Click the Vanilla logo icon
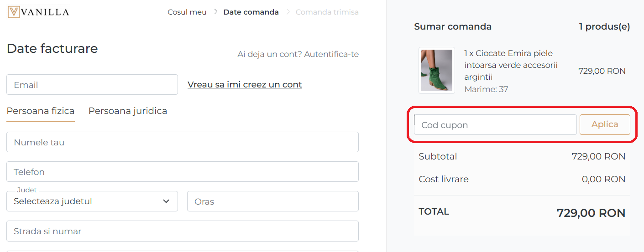This screenshot has height=252, width=644. [x=14, y=12]
